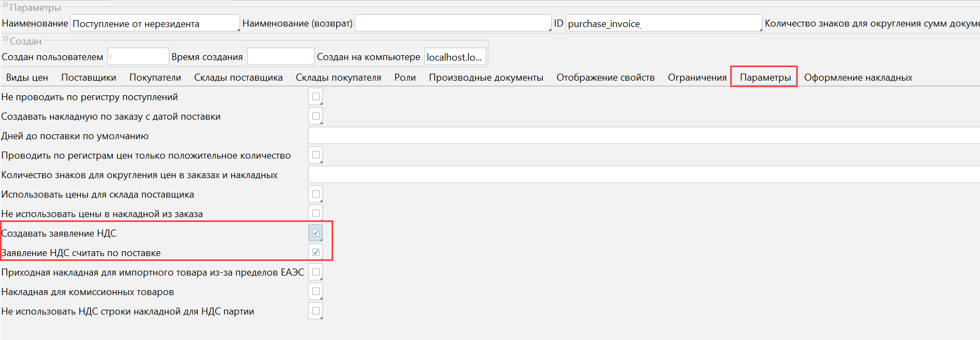The width and height of the screenshot is (980, 340).
Task: Collapse the Параметры group at top
Action: click(6, 6)
